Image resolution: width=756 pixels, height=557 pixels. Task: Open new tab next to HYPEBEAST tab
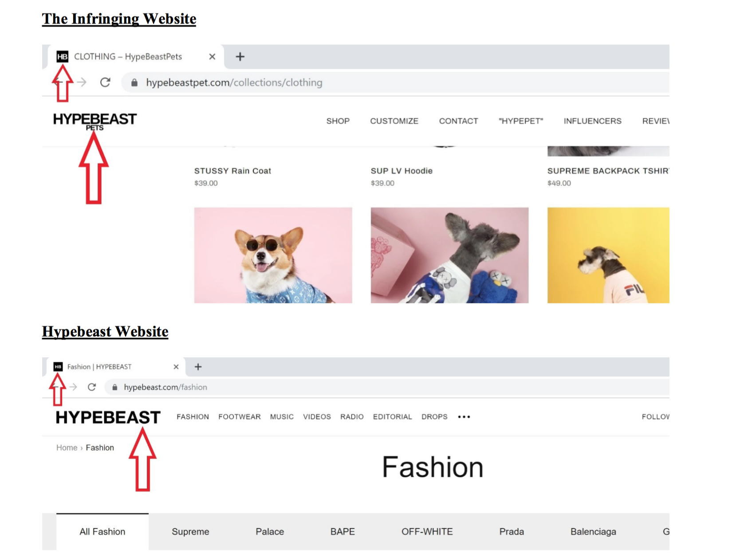198,367
